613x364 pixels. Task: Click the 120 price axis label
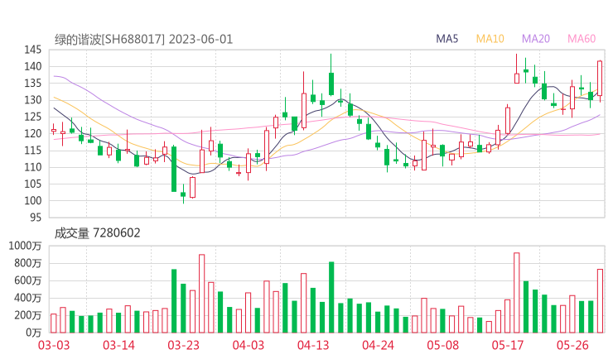(32, 133)
